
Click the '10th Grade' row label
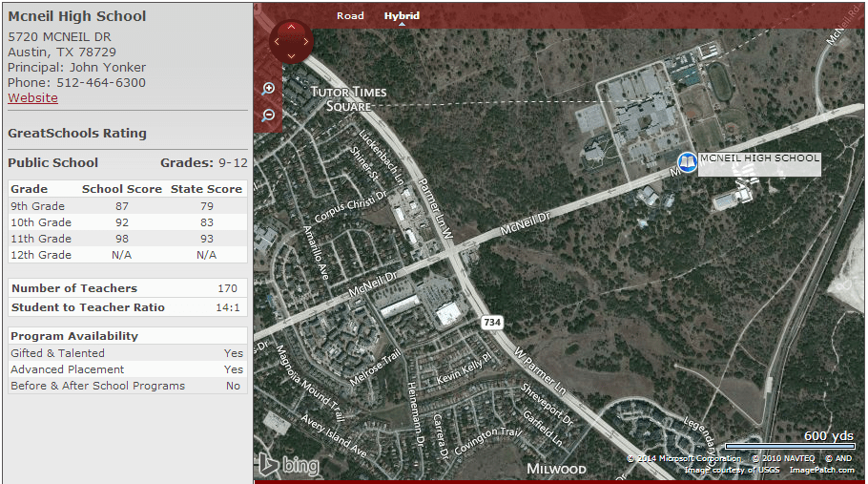41,222
